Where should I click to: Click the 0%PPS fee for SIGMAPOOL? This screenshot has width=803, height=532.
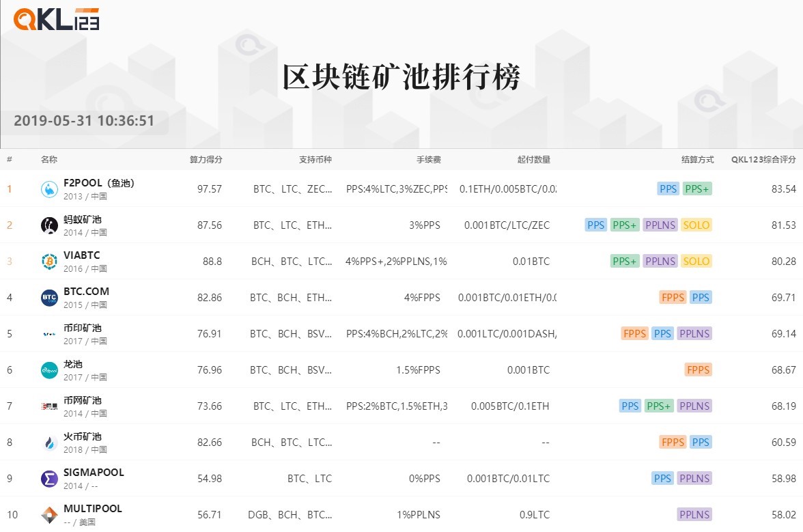[x=425, y=479]
